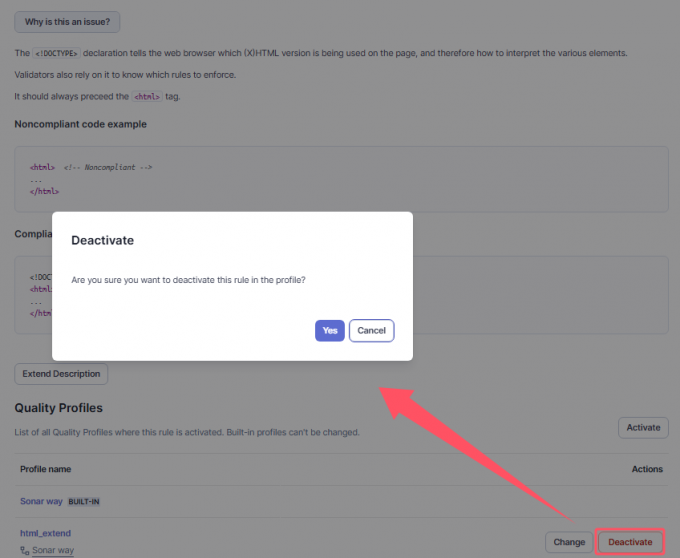Click the Deactivate dialog title
680x558 pixels.
pyautogui.click(x=102, y=241)
